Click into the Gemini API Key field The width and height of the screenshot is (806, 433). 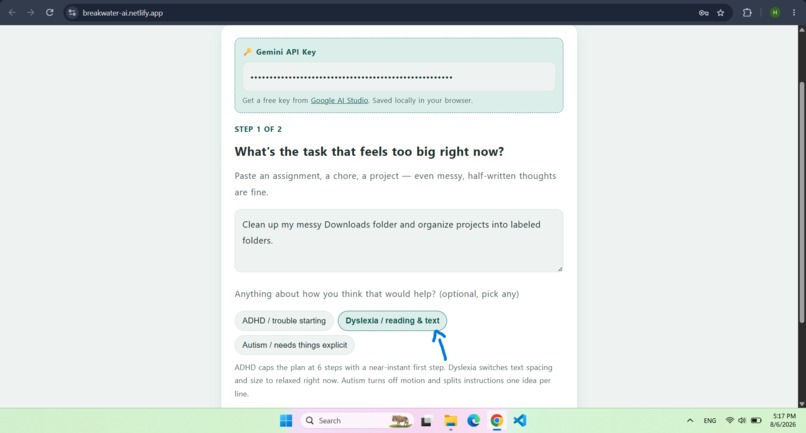[399, 77]
